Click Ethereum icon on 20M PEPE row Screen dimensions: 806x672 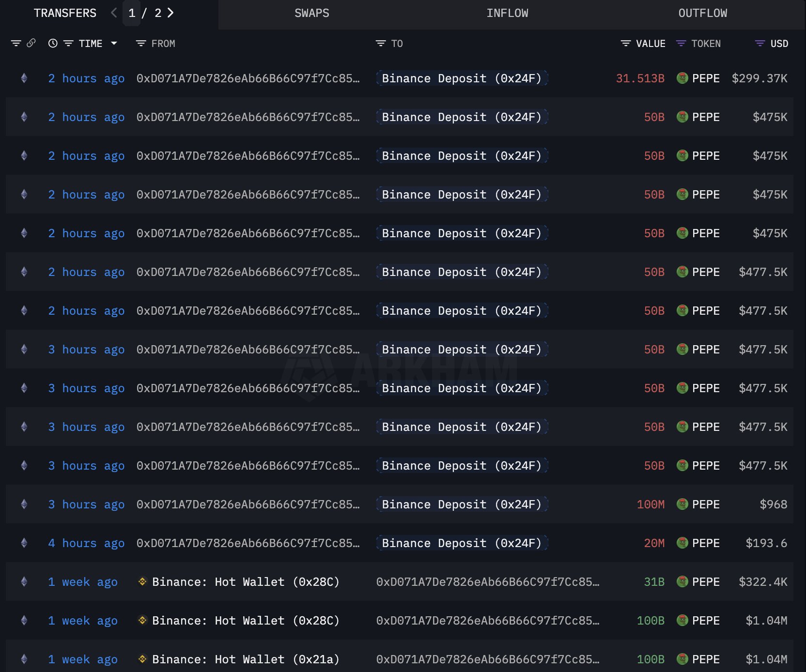tap(24, 543)
